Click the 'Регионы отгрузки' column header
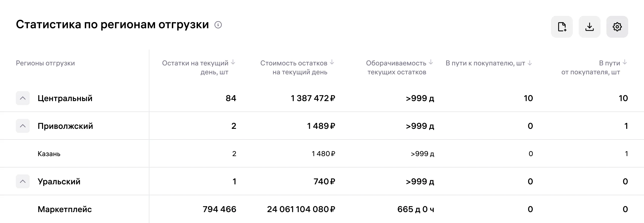The width and height of the screenshot is (644, 223). (x=45, y=63)
